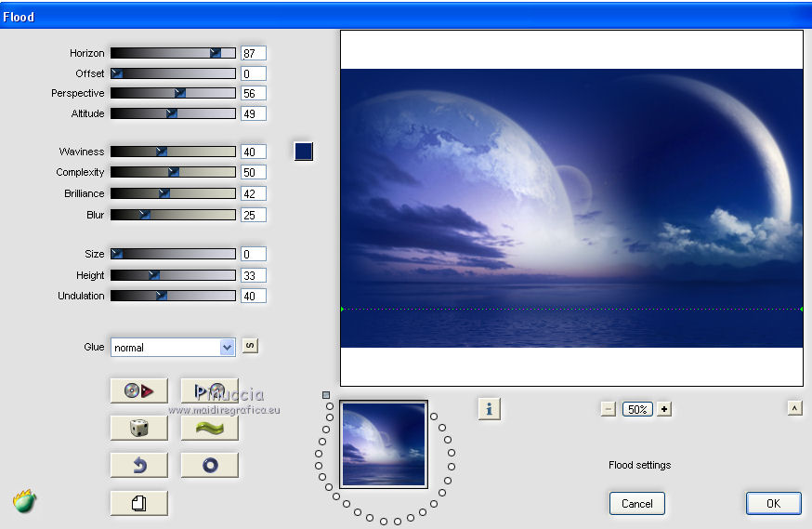Click the Cancel button

pyautogui.click(x=637, y=503)
